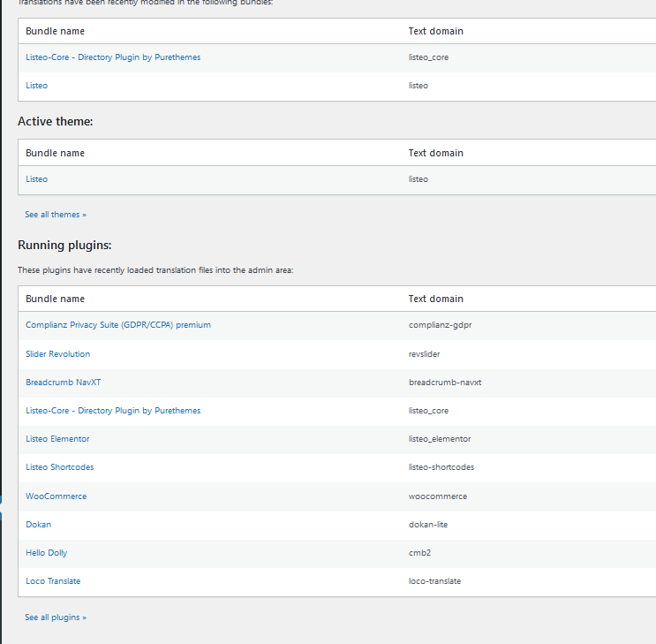
Task: Click See all themes link
Action: point(56,215)
